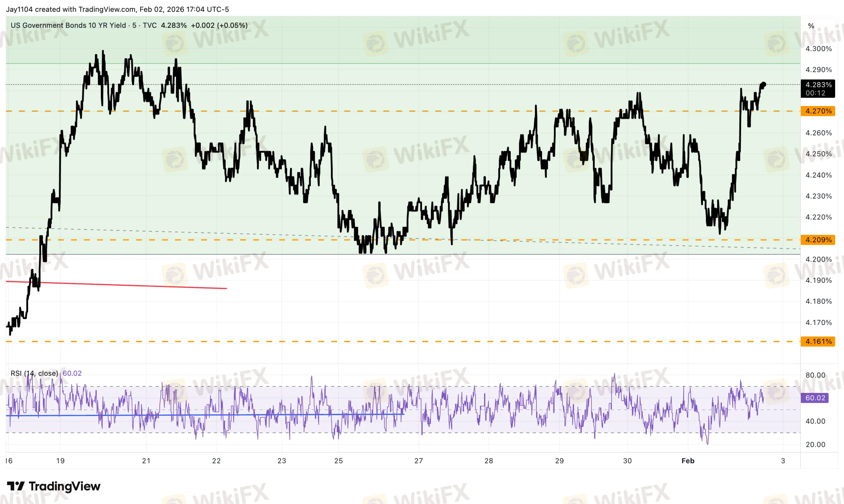Click the TVC exchange label in the legend
Image resolution: width=844 pixels, height=504 pixels.
(150, 25)
